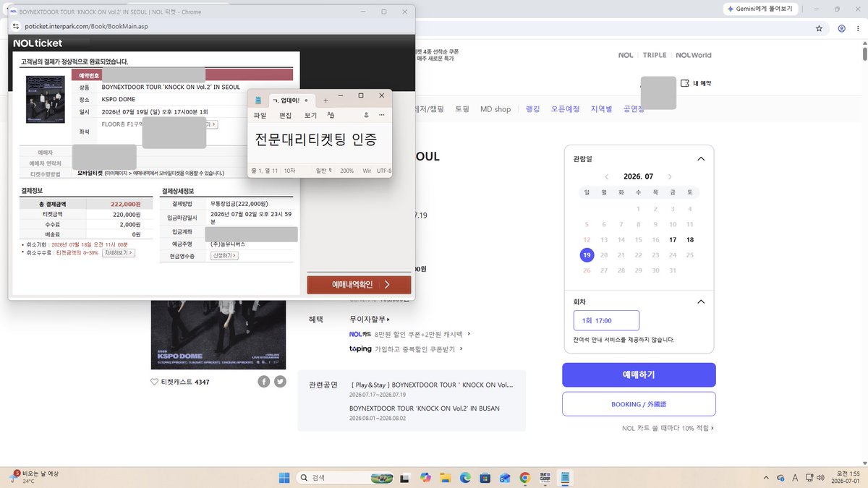The height and width of the screenshot is (488, 868).
Task: Open the toping coupon details arrow
Action: (x=462, y=348)
